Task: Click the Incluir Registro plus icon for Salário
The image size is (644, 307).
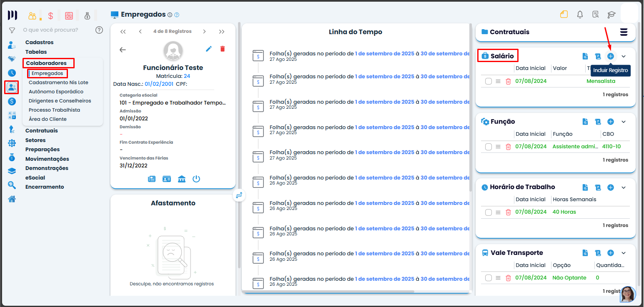Action: pyautogui.click(x=611, y=56)
